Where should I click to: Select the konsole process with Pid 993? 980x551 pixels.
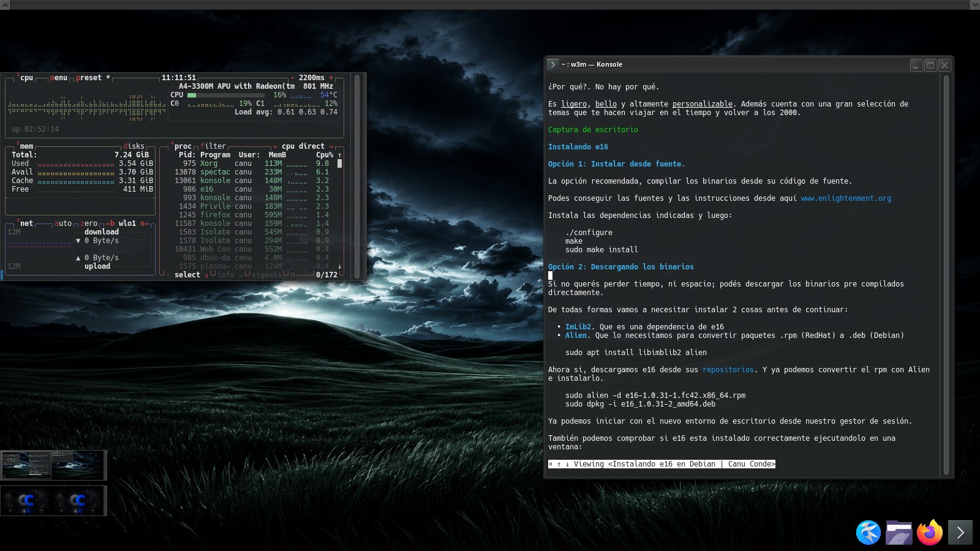click(252, 198)
